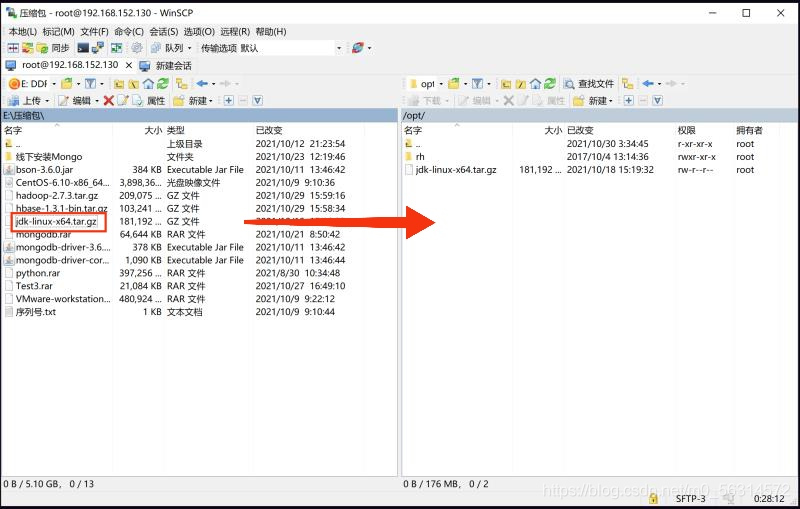Sort remote files by 拥有者 column
Image resolution: width=800 pixels, height=509 pixels.
click(749, 130)
